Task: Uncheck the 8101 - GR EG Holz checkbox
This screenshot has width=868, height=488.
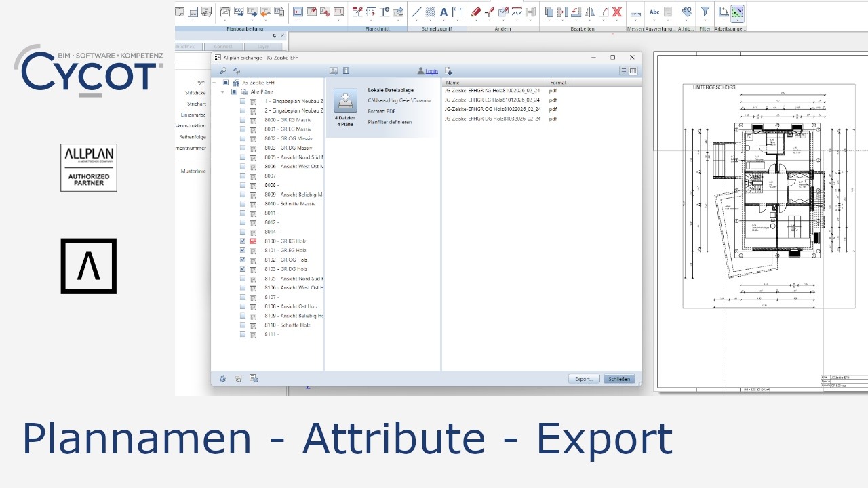Action: point(243,251)
